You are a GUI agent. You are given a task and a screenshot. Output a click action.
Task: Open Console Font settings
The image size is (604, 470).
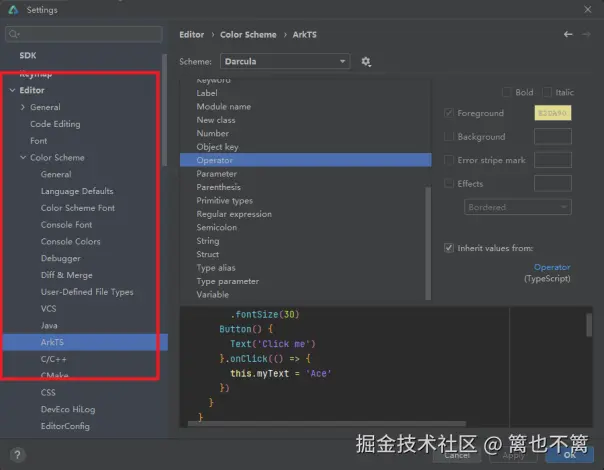click(x=66, y=225)
